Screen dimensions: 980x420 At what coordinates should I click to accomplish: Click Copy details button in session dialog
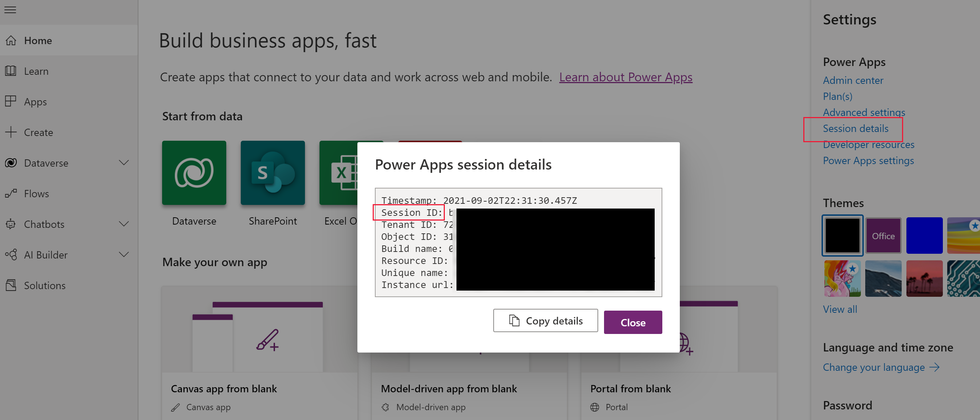point(546,321)
